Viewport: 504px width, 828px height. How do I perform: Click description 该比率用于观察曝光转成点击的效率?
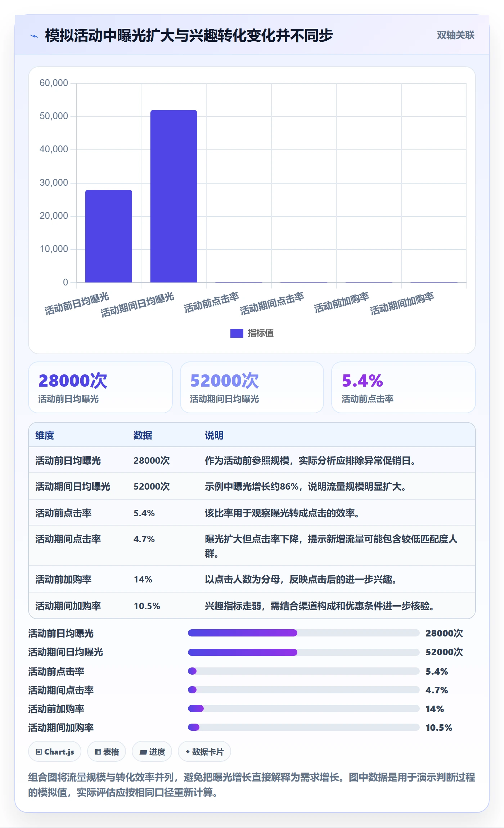tap(282, 513)
